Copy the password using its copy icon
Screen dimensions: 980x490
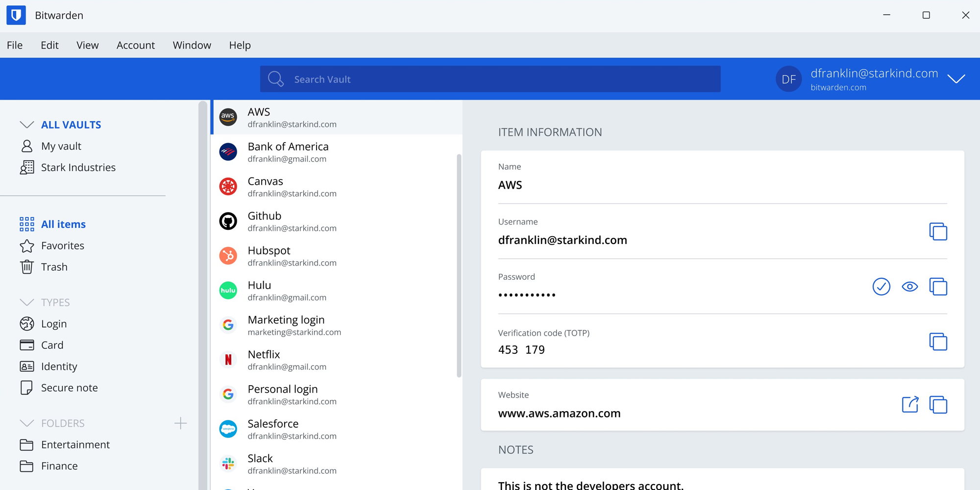(x=938, y=287)
